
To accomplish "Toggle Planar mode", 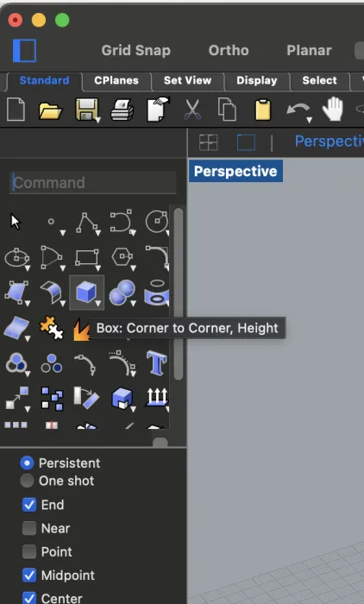I will point(310,50).
